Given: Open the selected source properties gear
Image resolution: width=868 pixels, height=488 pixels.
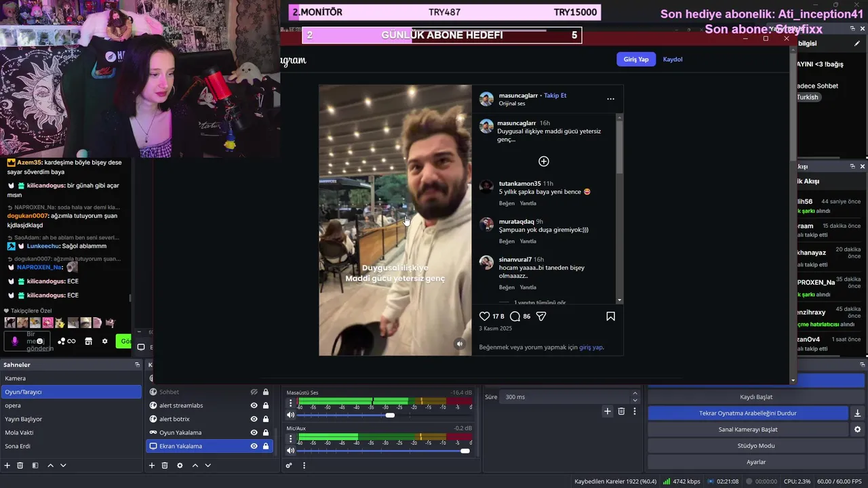Looking at the screenshot, I should point(180,466).
